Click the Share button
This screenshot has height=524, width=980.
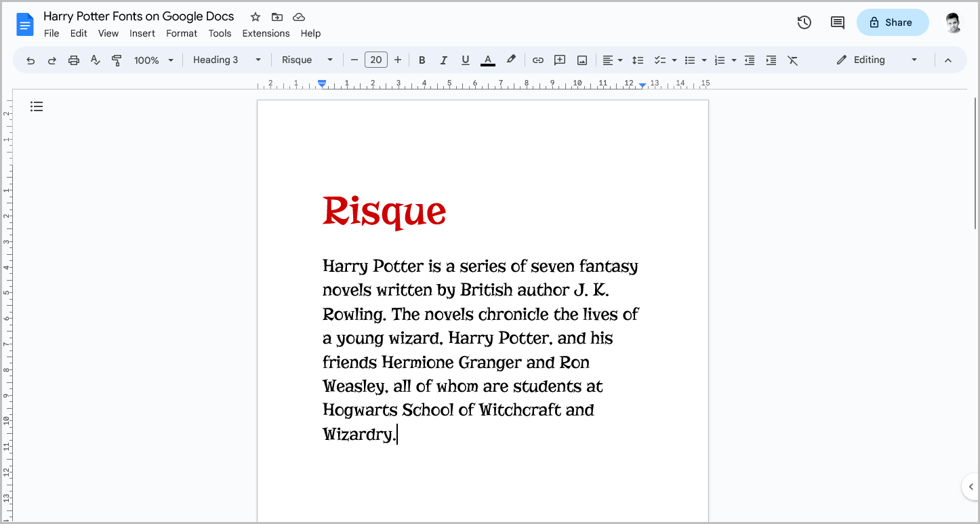coord(893,22)
